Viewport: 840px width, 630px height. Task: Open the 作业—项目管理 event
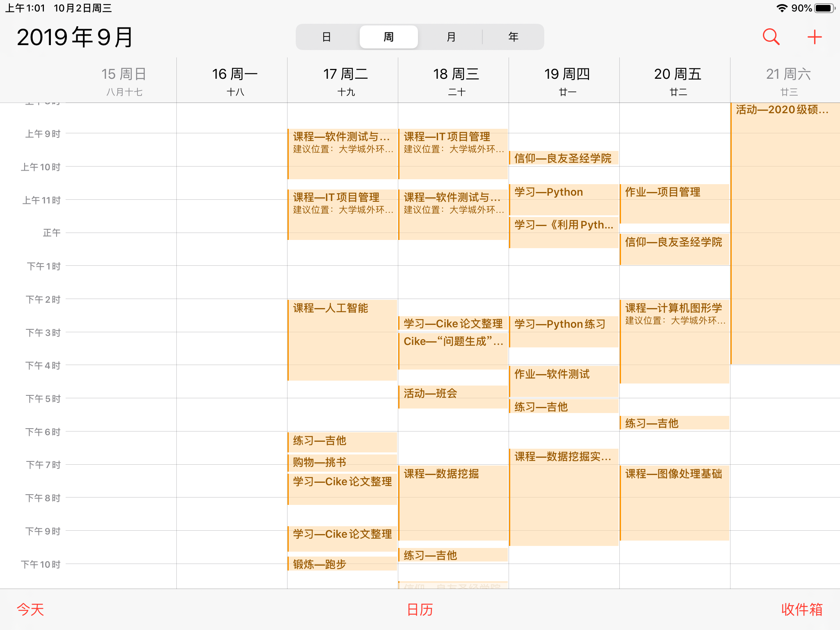pos(675,204)
